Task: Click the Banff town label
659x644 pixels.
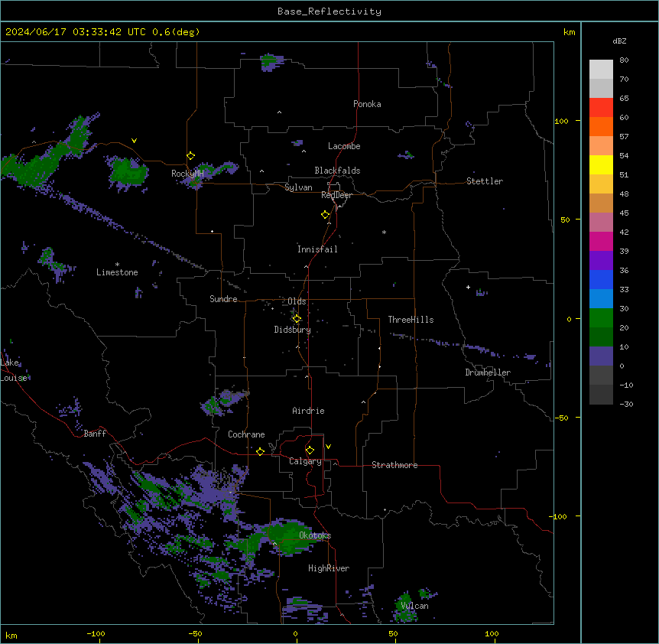Action: 95,434
